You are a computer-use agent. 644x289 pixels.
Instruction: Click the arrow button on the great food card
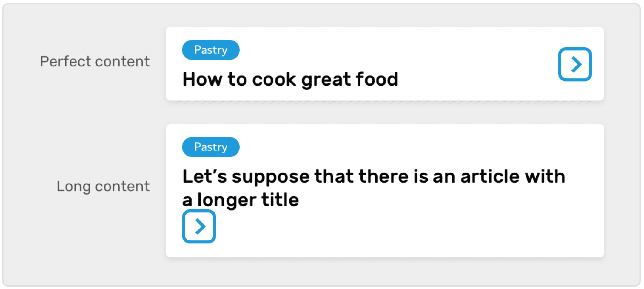[575, 64]
